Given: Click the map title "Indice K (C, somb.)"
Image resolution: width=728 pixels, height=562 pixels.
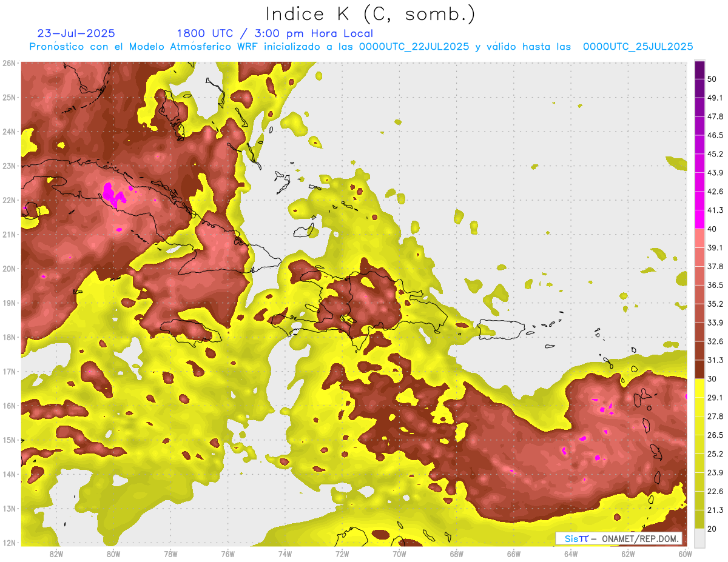Looking at the screenshot, I should (x=371, y=14).
